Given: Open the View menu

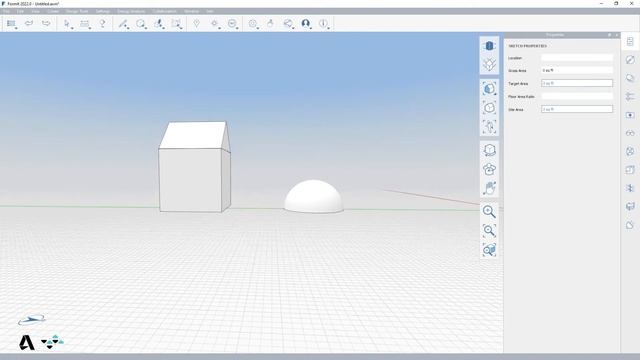Looking at the screenshot, I should [36, 11].
